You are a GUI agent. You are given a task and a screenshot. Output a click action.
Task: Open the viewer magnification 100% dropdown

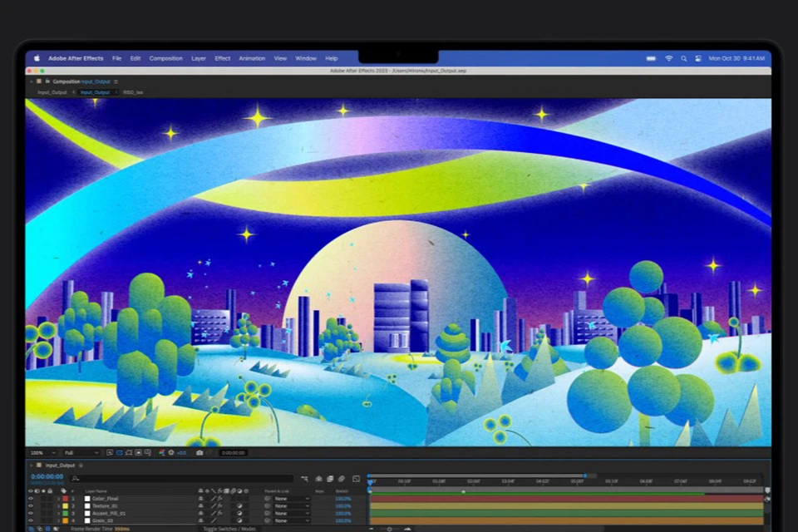point(42,453)
